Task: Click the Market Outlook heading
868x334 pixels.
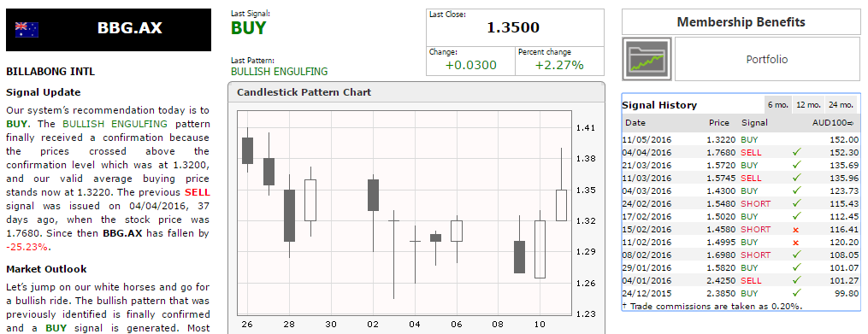Action: (46, 269)
